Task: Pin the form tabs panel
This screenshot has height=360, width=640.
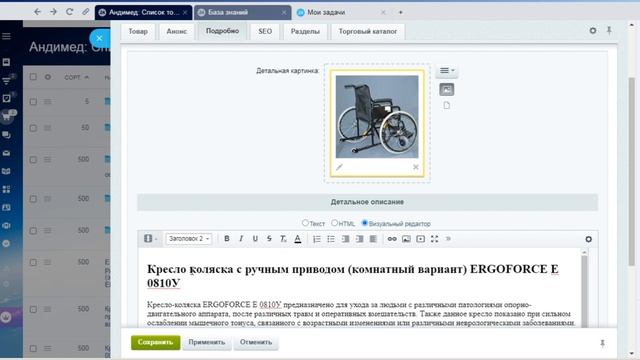Action: click(x=609, y=31)
